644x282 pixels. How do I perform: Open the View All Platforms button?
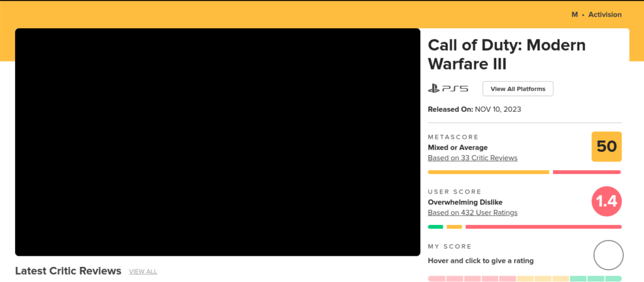(518, 89)
